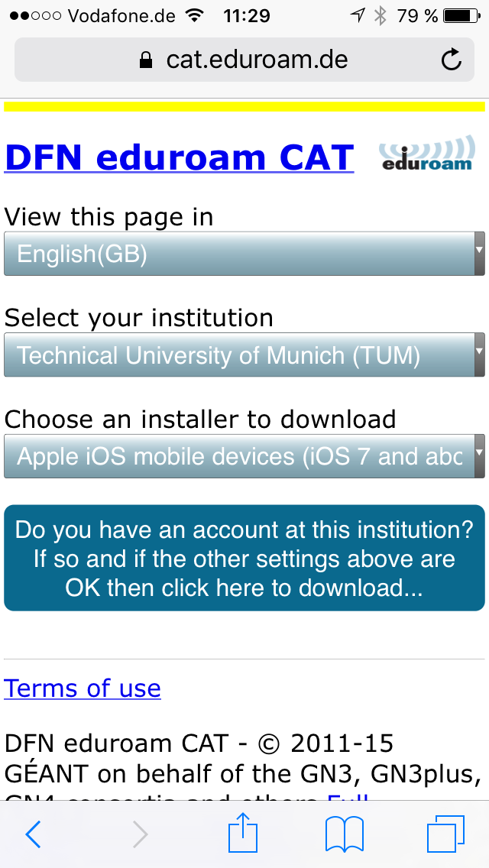Viewport: 489px width, 868px height.
Task: Tap the Safari forward arrow
Action: tap(140, 835)
